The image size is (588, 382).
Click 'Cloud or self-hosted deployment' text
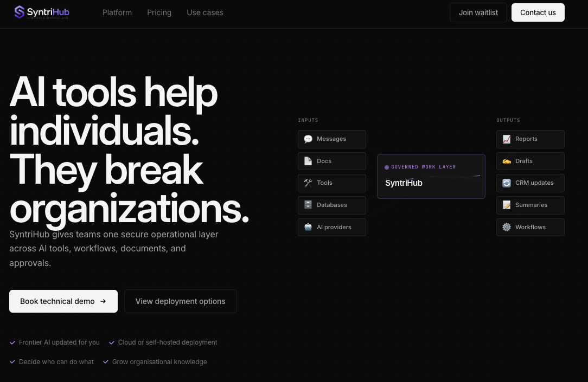click(x=168, y=342)
